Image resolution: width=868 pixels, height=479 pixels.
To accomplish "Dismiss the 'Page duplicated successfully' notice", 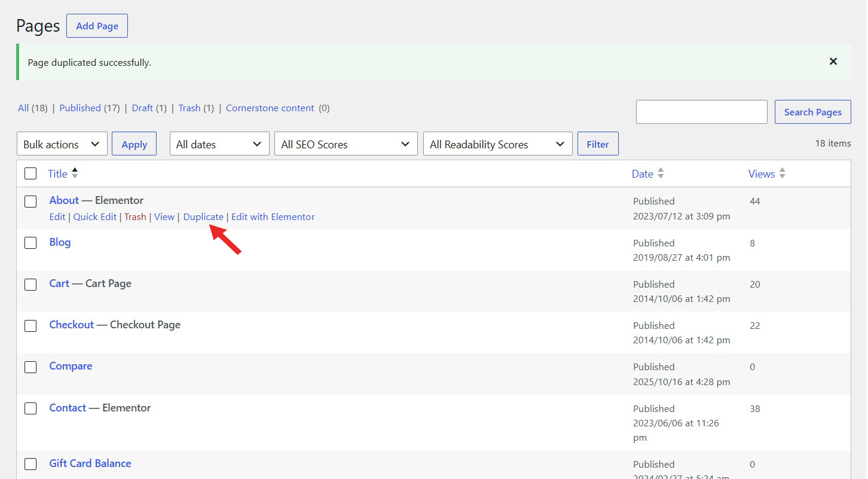I will click(833, 62).
